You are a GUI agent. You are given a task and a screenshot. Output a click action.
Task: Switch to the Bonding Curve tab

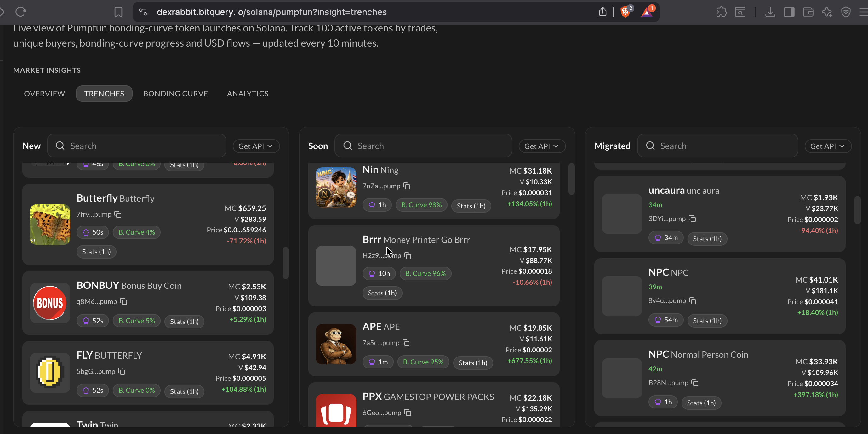(x=175, y=94)
